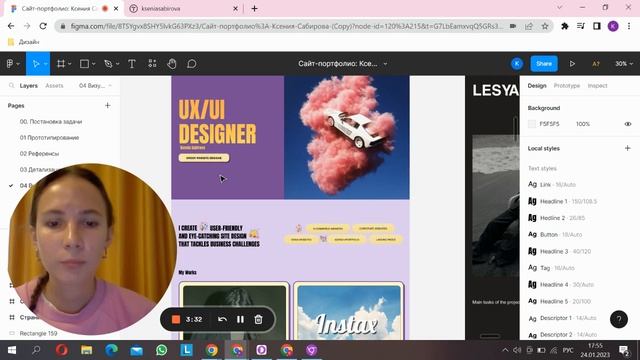Expand frame tool options arrow
This screenshot has width=640, height=360.
coord(70,64)
